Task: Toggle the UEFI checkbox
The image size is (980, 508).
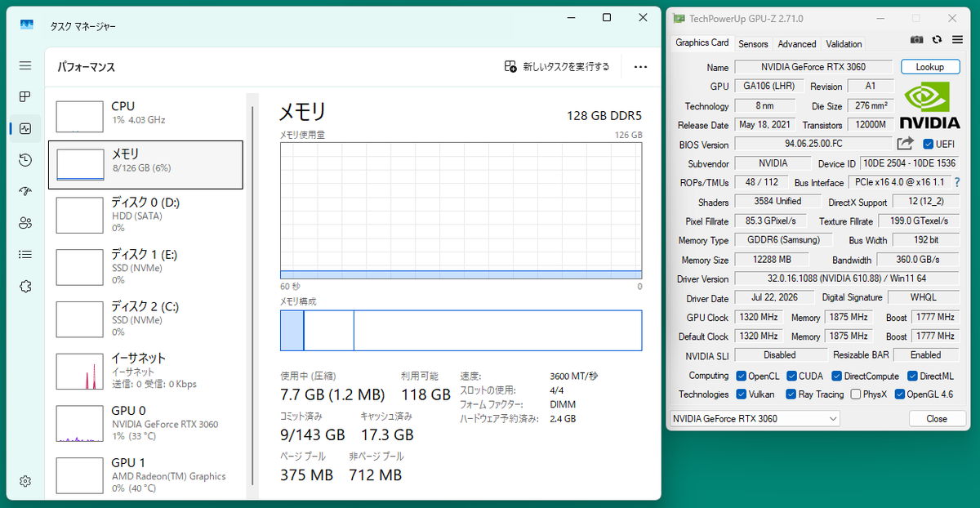Action: pos(928,144)
